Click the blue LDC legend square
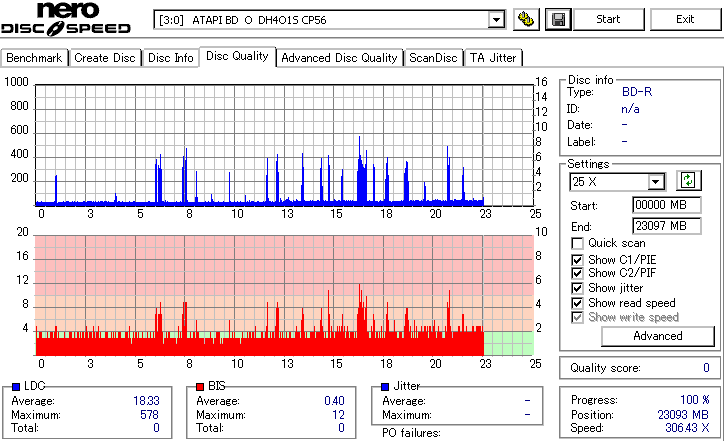Image resolution: width=724 pixels, height=441 pixels. tap(16, 387)
